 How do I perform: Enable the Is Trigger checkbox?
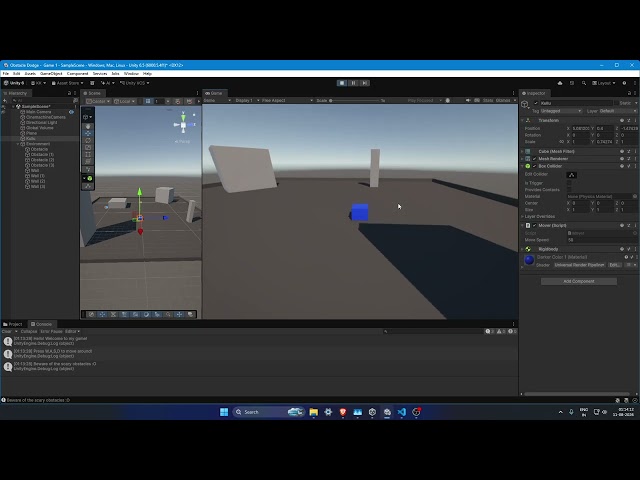tap(569, 183)
